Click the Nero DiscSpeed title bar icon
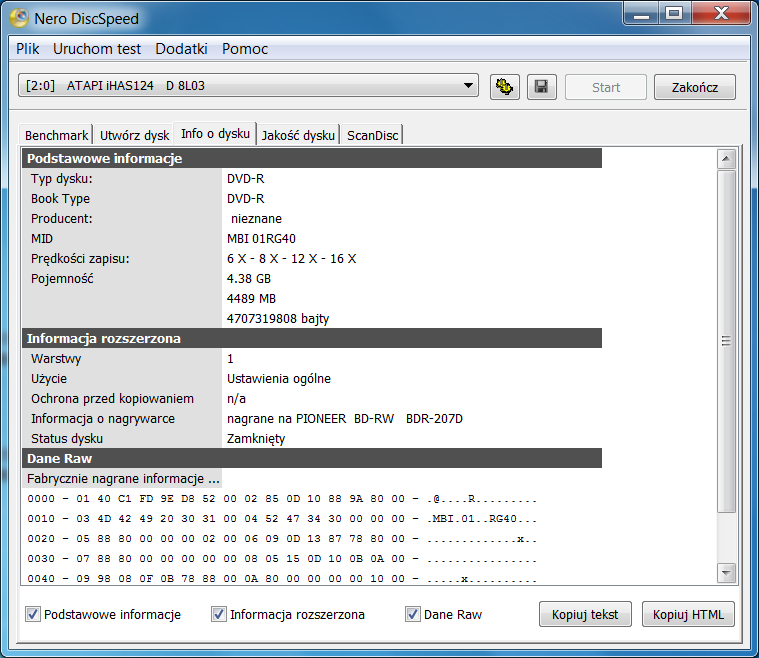Viewport: 759px width, 658px height. point(19,18)
